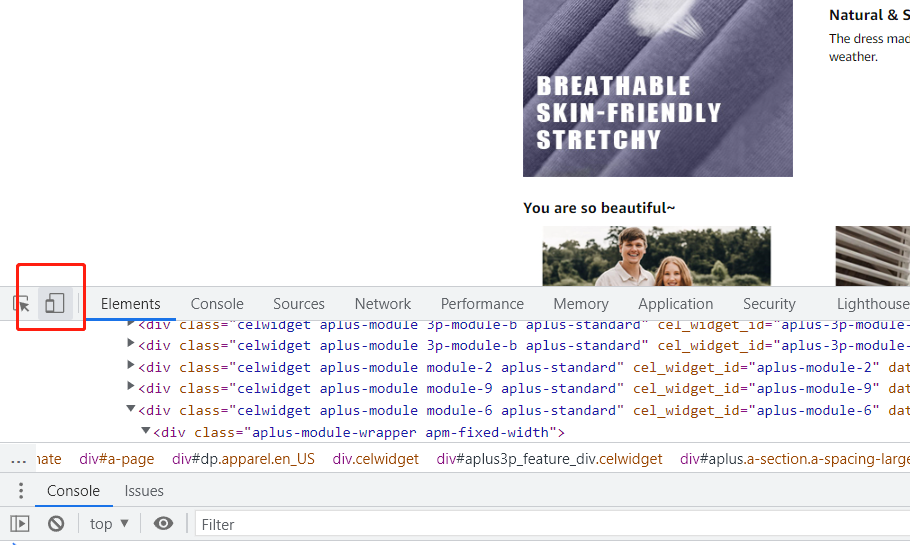Go to the Application tab

pyautogui.click(x=675, y=304)
